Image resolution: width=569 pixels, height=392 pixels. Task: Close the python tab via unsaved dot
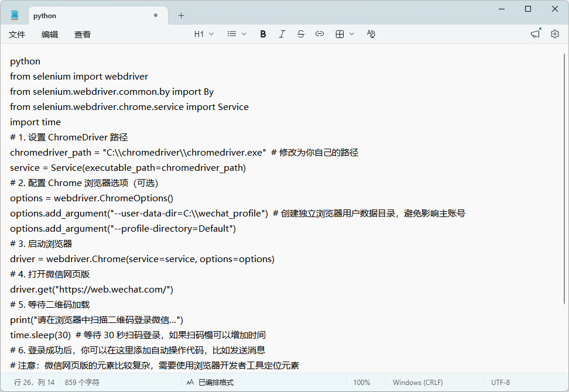156,15
